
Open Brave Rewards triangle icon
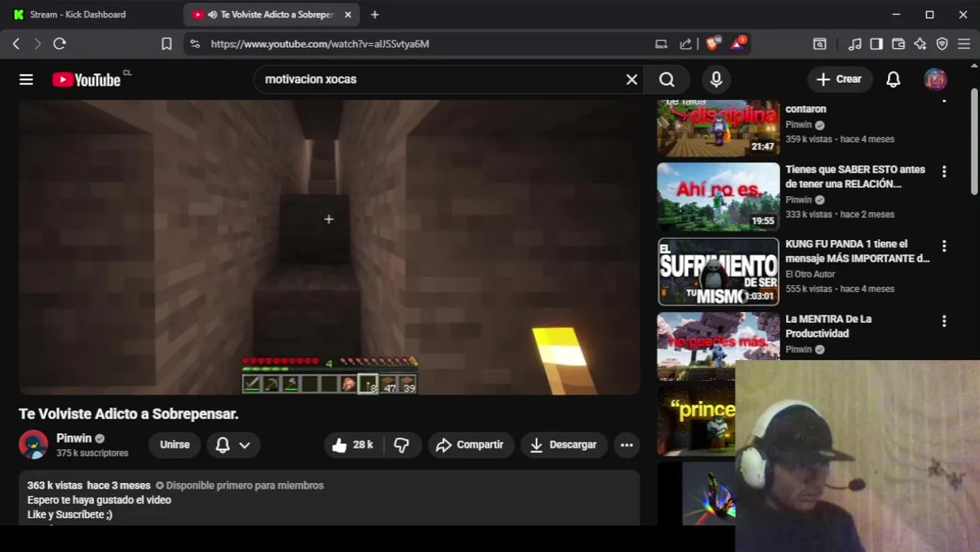click(738, 44)
